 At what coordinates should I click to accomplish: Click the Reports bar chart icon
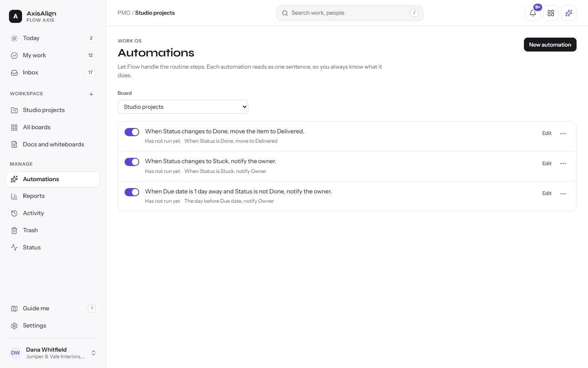tap(14, 196)
